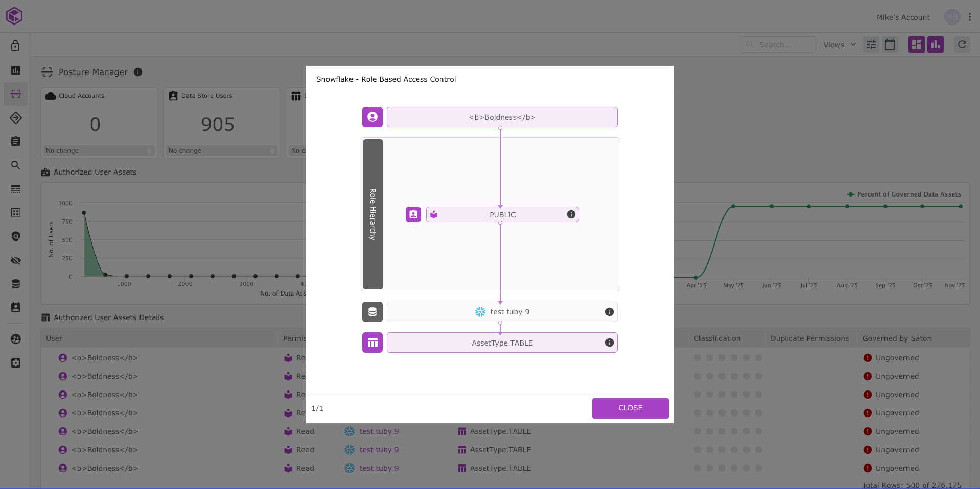Image resolution: width=980 pixels, height=489 pixels.
Task: Click the Posture Manager info icon
Action: pyautogui.click(x=138, y=72)
